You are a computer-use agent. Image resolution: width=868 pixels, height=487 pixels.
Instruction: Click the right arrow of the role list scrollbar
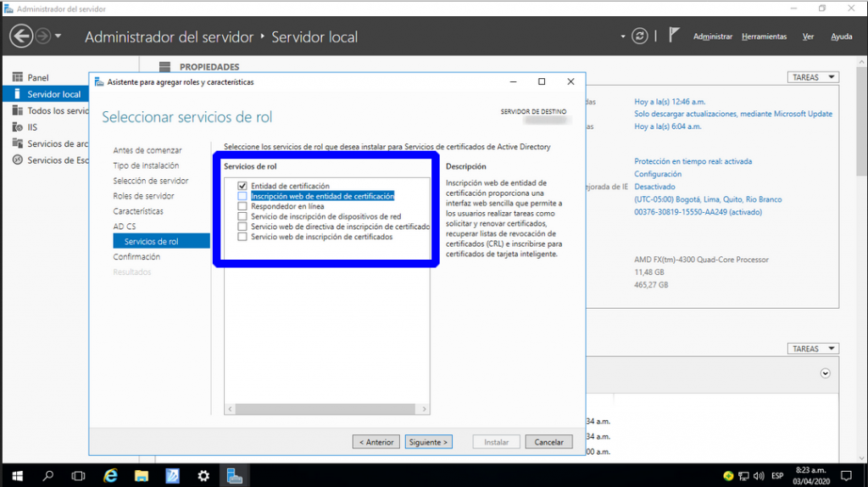pos(424,409)
